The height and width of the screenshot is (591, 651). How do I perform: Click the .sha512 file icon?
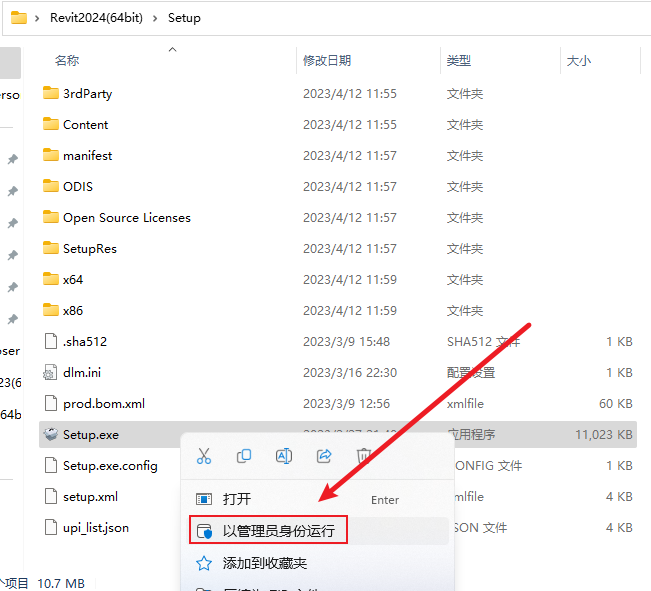51,341
